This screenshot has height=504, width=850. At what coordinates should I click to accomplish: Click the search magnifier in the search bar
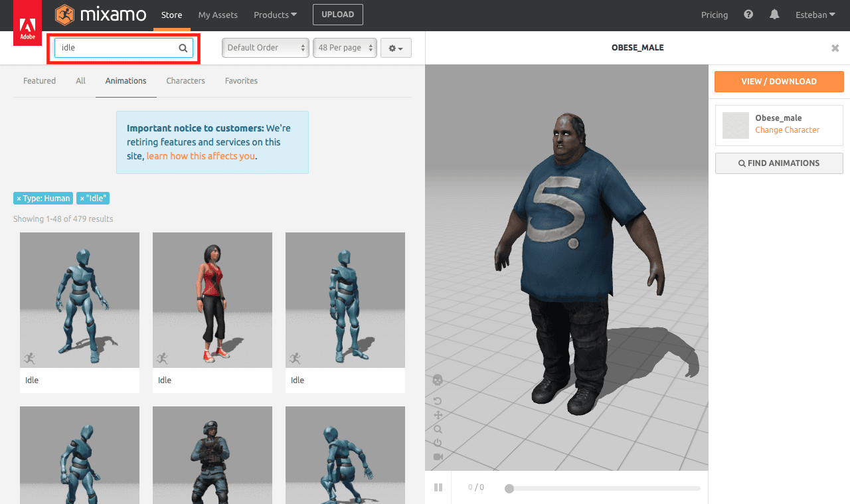(x=183, y=47)
